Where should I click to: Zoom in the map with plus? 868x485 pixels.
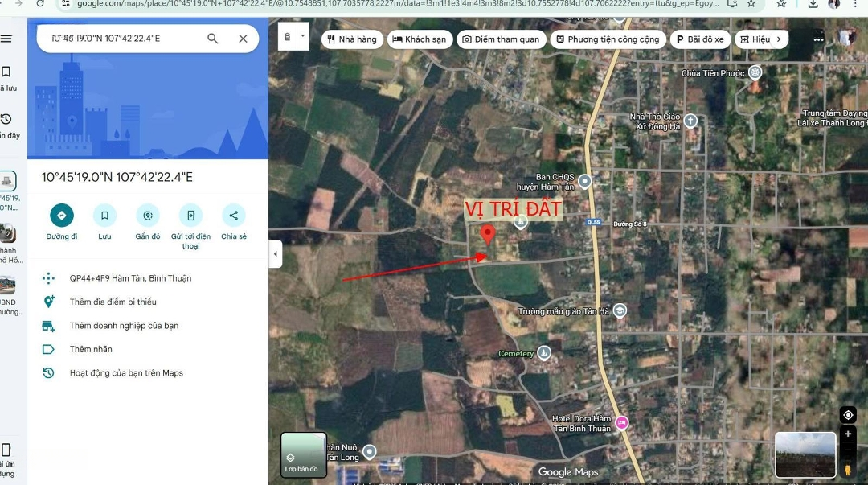point(848,434)
